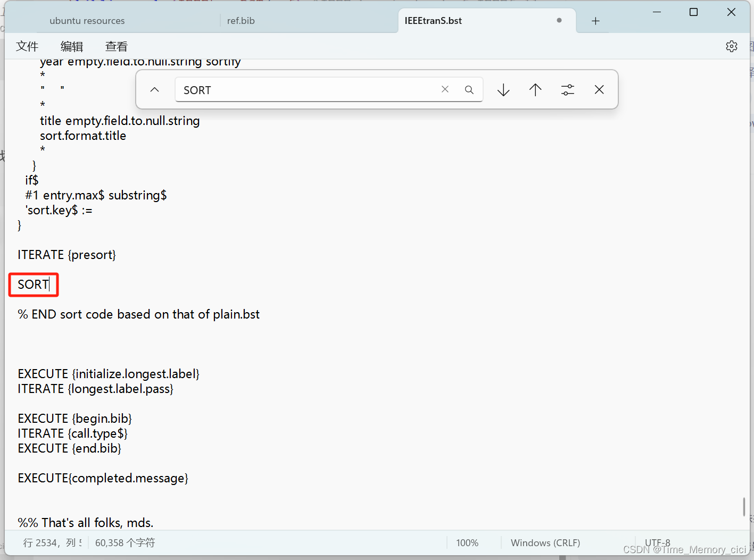Viewport: 754px width, 560px height.
Task: Open the 文件 menu
Action: 27,46
